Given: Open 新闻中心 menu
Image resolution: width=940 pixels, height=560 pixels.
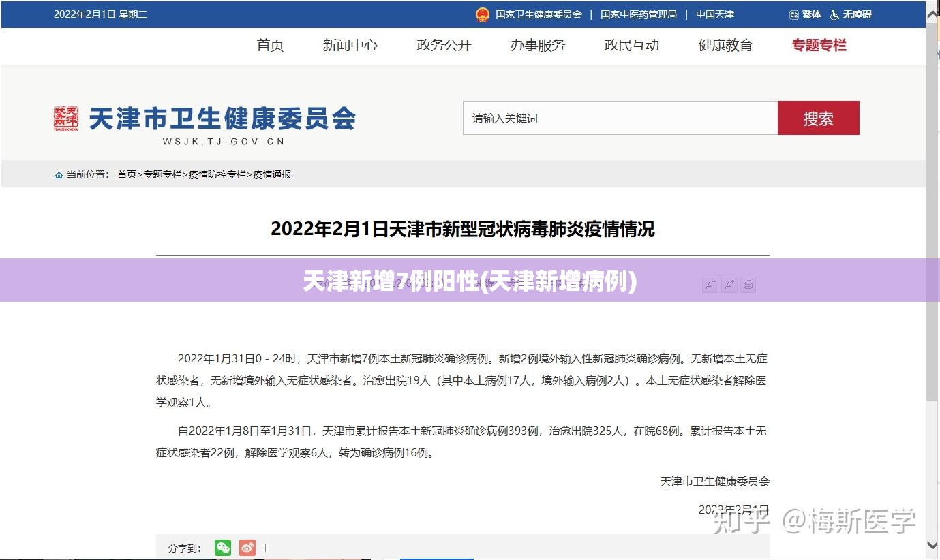Looking at the screenshot, I should 350,45.
